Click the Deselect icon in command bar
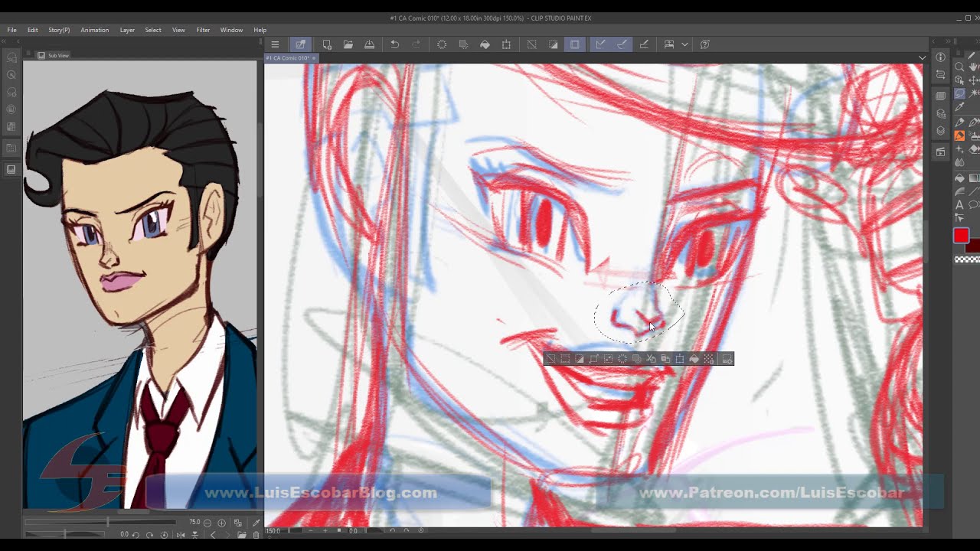This screenshot has width=980, height=551. pyautogui.click(x=532, y=44)
